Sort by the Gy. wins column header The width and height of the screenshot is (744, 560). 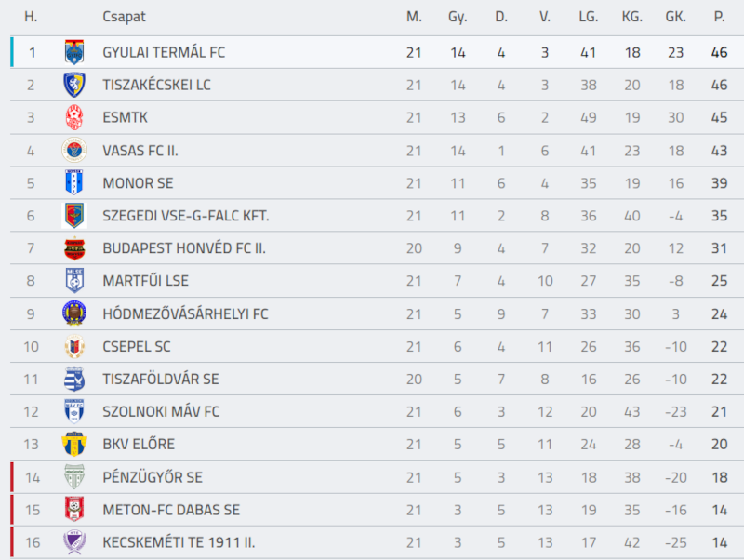click(458, 17)
